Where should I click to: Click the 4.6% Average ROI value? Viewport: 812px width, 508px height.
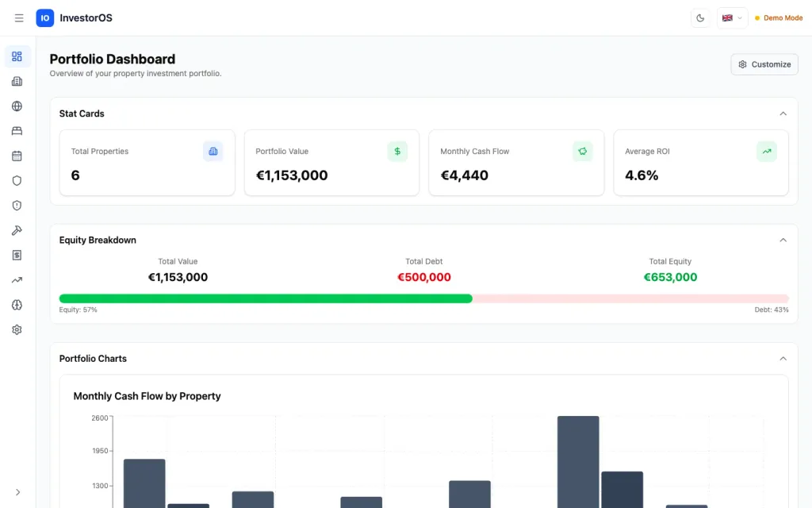coord(642,175)
